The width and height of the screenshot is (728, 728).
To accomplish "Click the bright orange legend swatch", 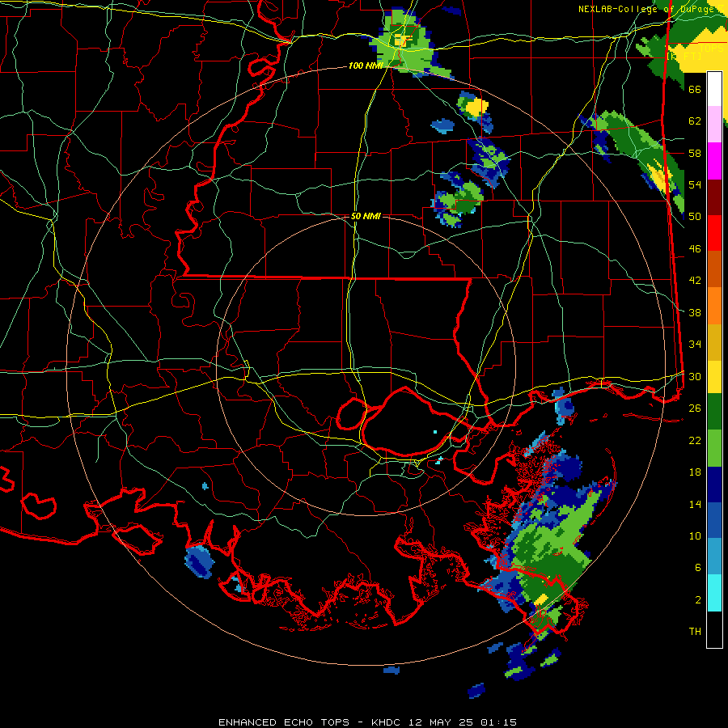I will click(714, 305).
